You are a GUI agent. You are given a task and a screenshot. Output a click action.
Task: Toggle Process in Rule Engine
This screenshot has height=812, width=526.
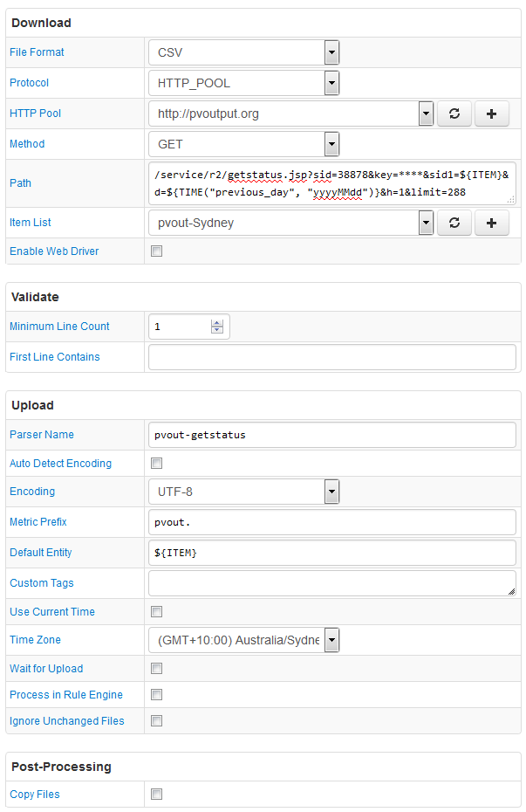tap(156, 694)
